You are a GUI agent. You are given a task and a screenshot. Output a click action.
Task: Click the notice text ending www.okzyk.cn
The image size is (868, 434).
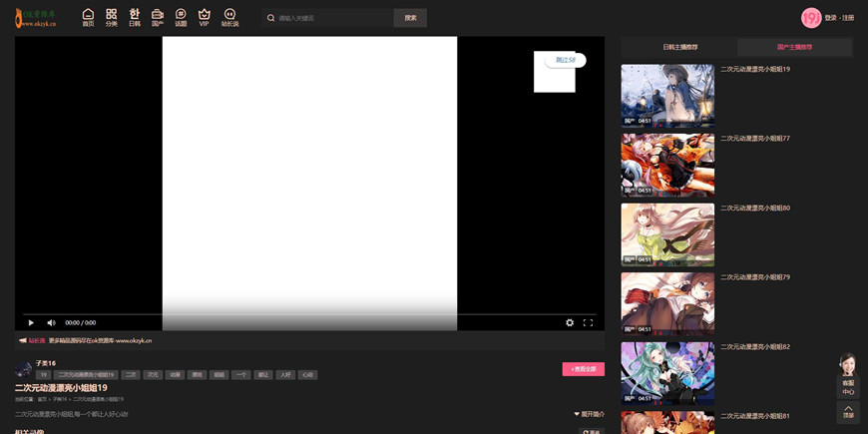(100, 340)
